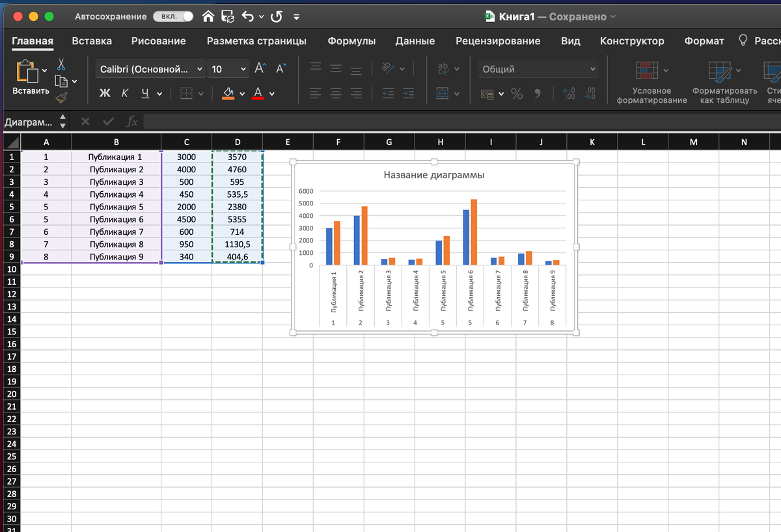Select column D header
This screenshot has width=781, height=532.
click(x=237, y=142)
